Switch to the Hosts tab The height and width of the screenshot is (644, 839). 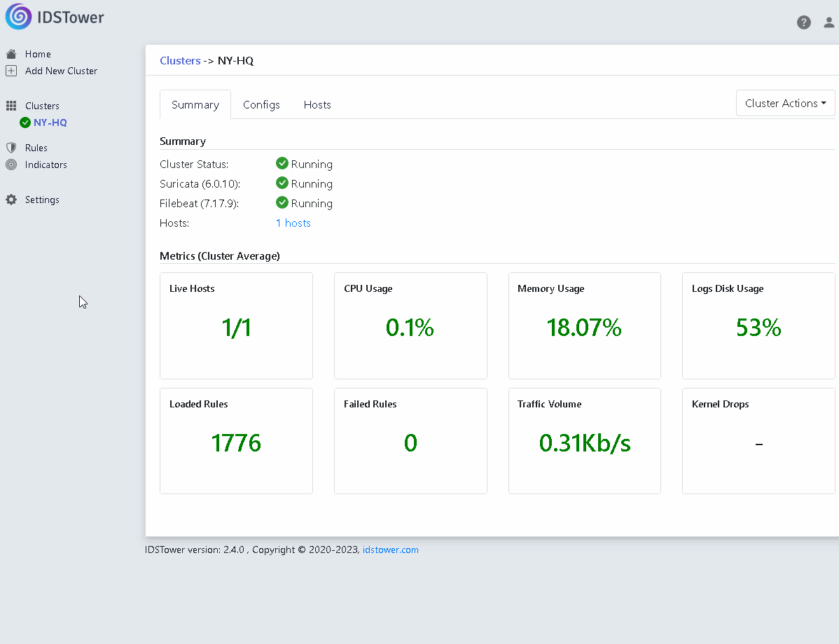pos(317,105)
